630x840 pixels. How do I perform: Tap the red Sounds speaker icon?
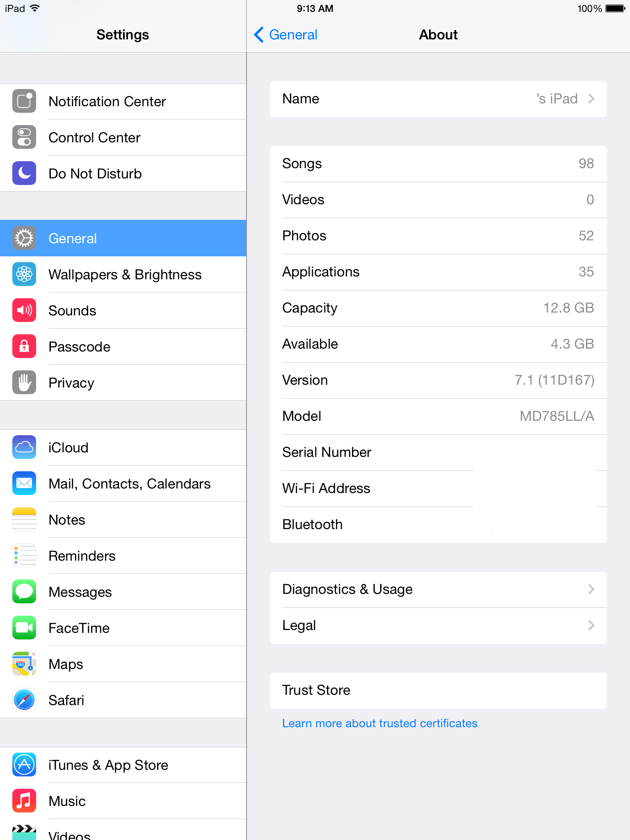24,310
